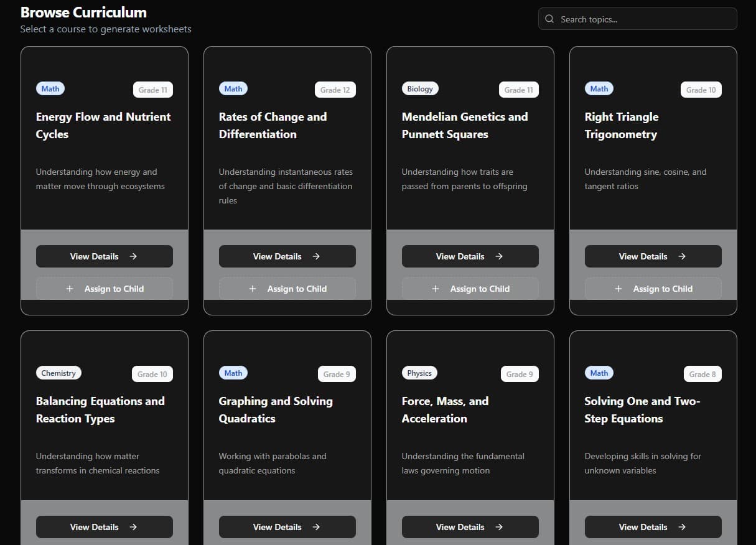Image resolution: width=756 pixels, height=545 pixels.
Task: Click the Grade 12 badge
Action: click(335, 90)
